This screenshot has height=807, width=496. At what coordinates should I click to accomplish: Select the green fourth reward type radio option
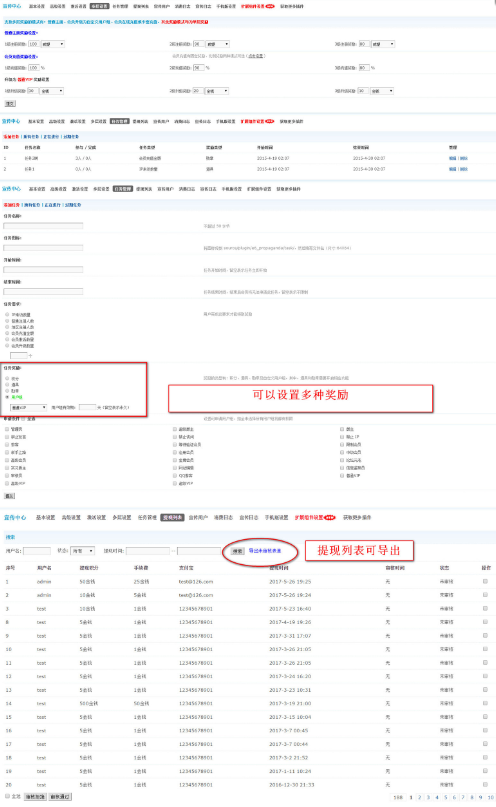[7, 397]
